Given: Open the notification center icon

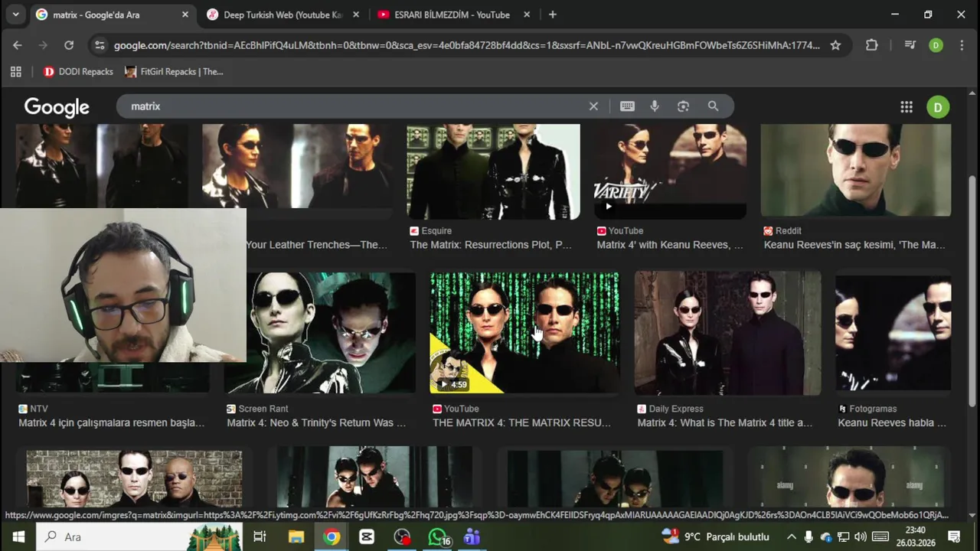Looking at the screenshot, I should tap(954, 536).
